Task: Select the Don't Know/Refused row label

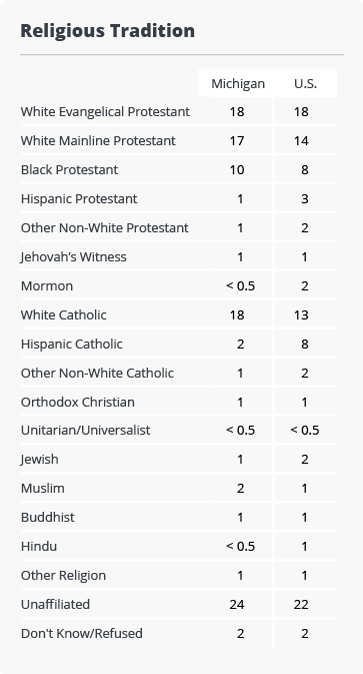Action: pyautogui.click(x=82, y=634)
